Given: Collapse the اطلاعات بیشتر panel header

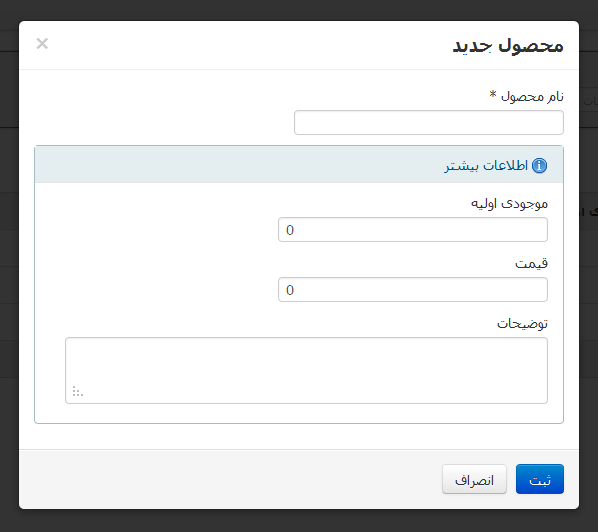Looking at the screenshot, I should pos(299,164).
